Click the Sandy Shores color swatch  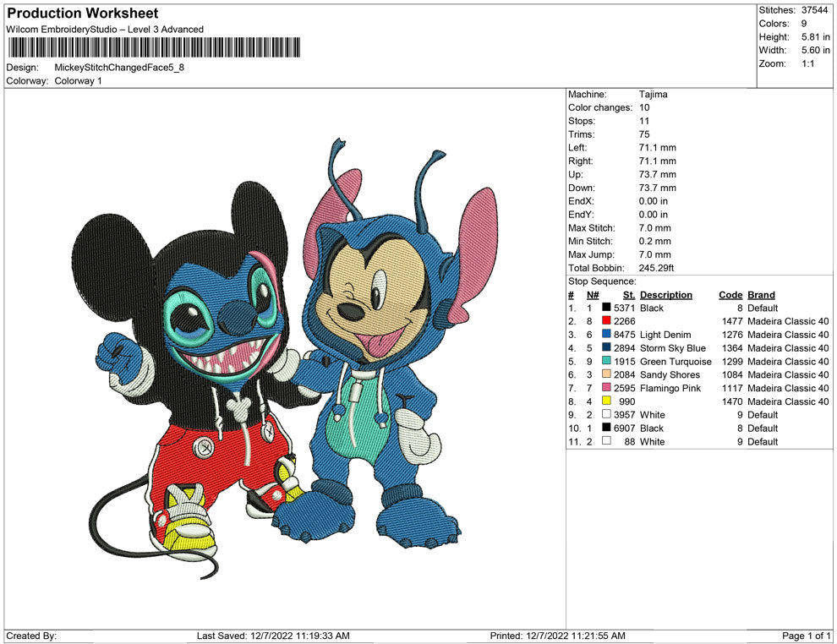coord(607,374)
